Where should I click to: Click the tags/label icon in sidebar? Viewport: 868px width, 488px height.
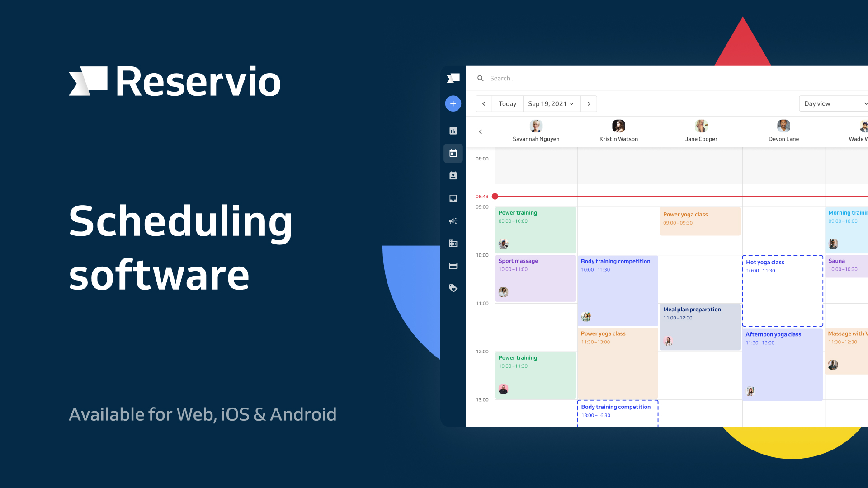coord(453,288)
